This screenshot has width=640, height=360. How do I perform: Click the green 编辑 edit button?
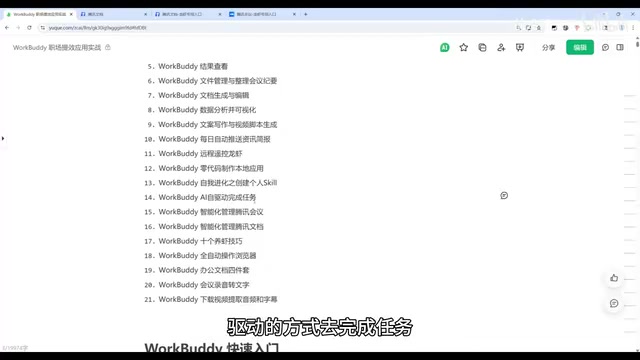point(580,47)
